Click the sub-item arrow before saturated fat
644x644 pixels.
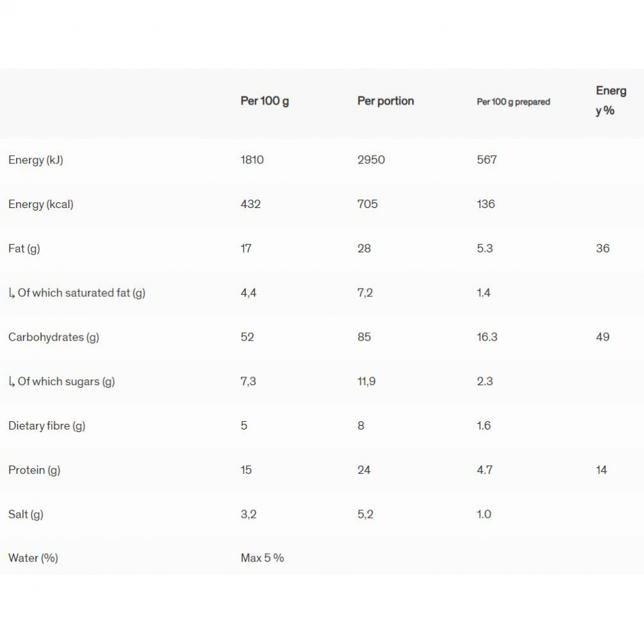pos(12,293)
